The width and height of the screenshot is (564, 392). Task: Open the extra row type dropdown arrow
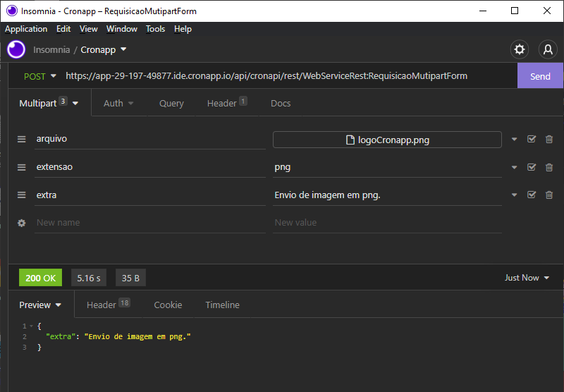tap(515, 195)
